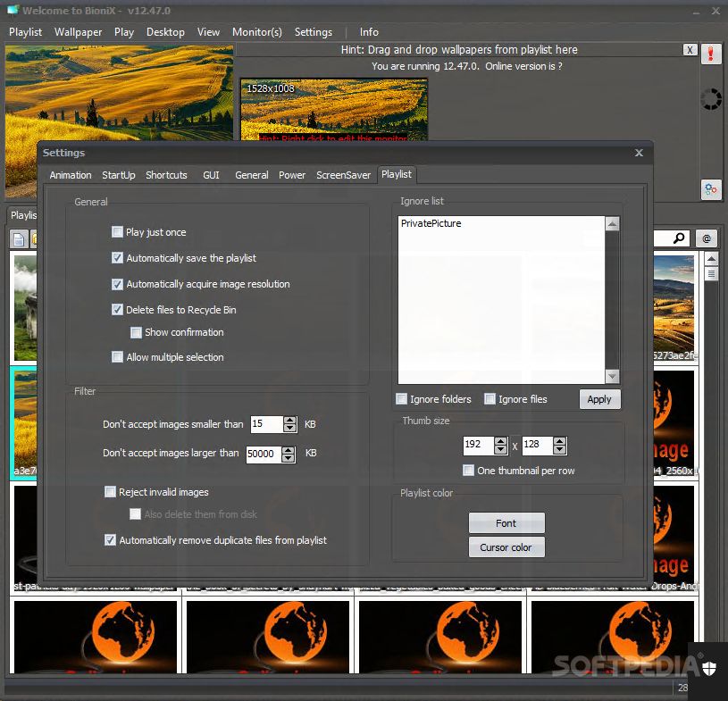Open the GUI tab
The width and height of the screenshot is (728, 701).
click(211, 175)
